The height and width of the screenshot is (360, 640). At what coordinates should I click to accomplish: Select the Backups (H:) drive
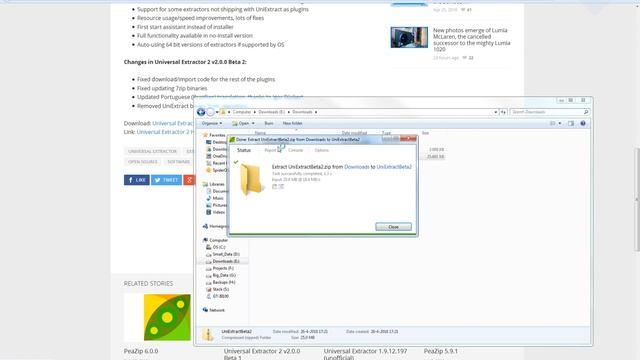[224, 282]
